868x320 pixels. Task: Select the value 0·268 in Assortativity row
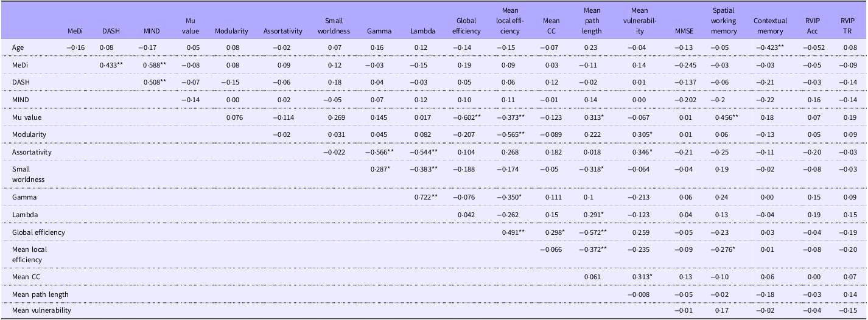pos(510,151)
